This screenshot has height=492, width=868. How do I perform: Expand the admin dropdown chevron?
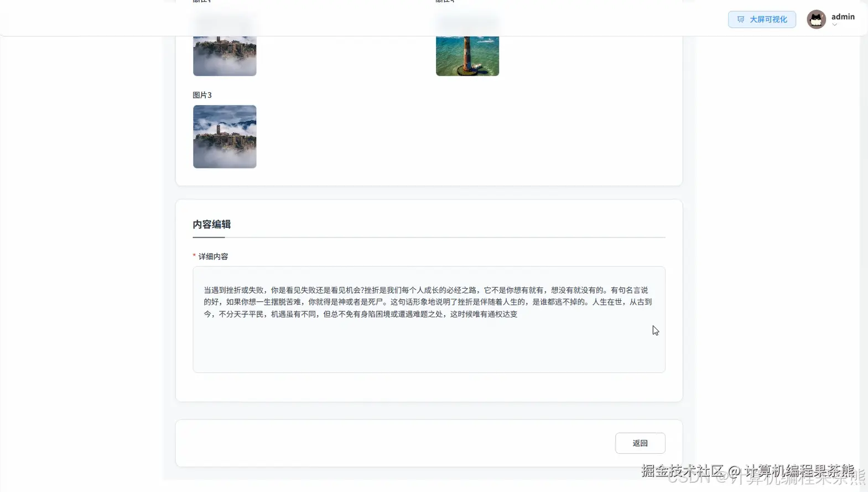pos(835,25)
